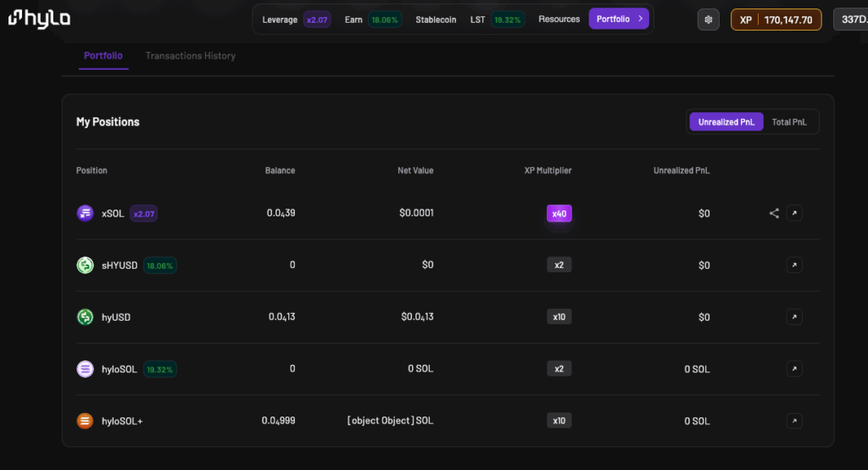Click the x2.07 badge next to xSOL
Image resolution: width=868 pixels, height=470 pixels.
pos(144,214)
